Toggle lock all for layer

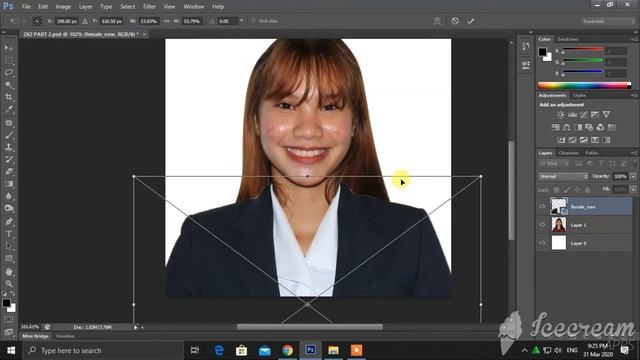587,190
